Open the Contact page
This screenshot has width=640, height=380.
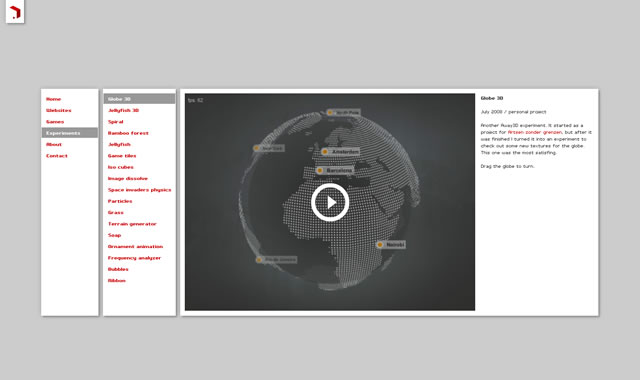point(57,156)
